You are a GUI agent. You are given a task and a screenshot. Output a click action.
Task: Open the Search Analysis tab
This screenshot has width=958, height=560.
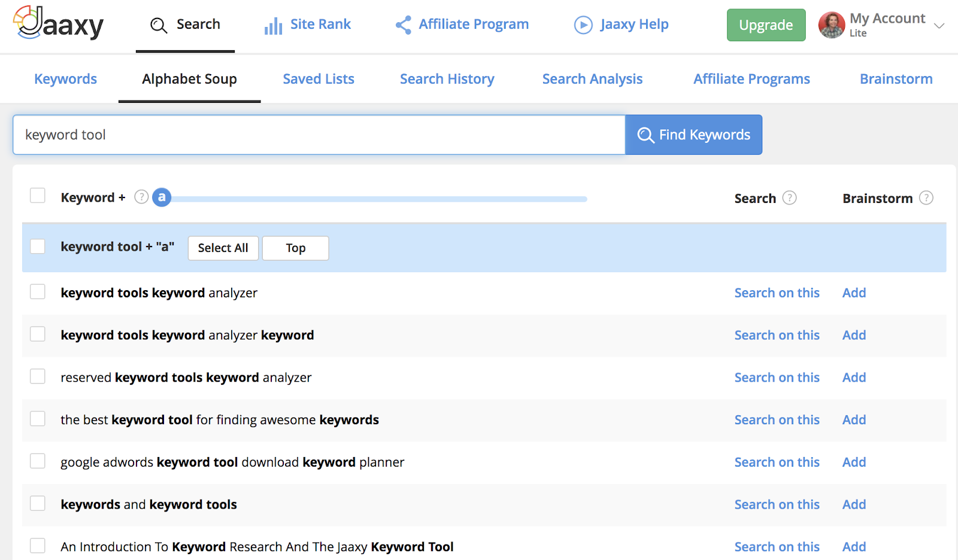click(592, 79)
